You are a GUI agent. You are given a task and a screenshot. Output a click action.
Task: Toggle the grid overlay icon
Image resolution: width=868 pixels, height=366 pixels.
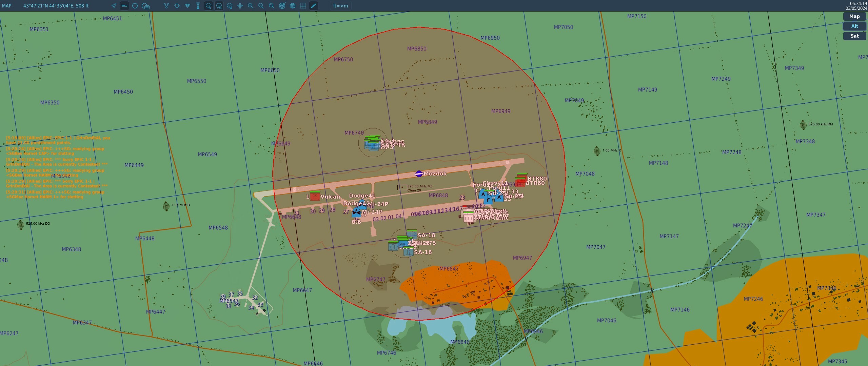coord(303,6)
